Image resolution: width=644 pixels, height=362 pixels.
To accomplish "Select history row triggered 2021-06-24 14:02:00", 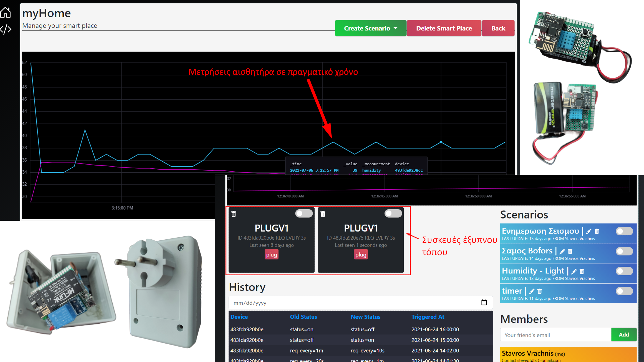I will point(361,351).
